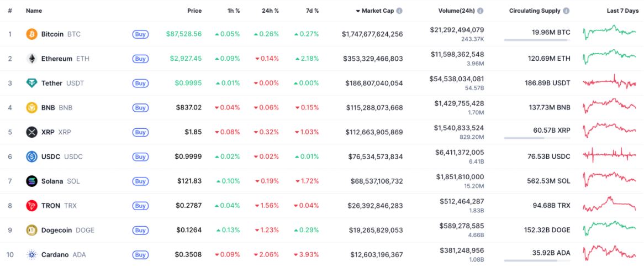644x266 pixels.
Task: Click the Tether logo icon
Action: click(x=32, y=83)
